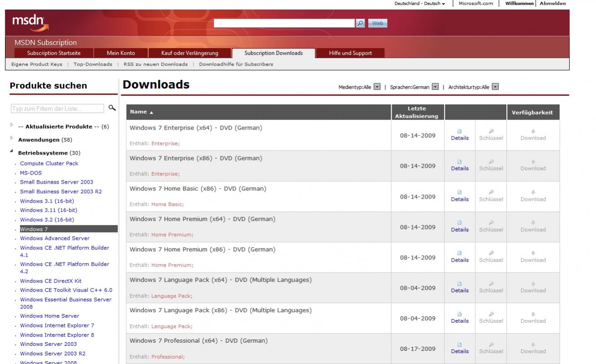Click Home Basic contained edition link

tap(167, 204)
